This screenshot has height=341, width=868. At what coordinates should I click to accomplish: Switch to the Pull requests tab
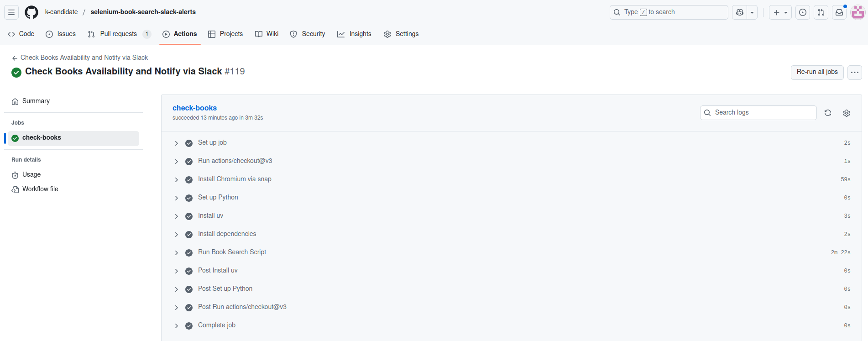point(119,34)
